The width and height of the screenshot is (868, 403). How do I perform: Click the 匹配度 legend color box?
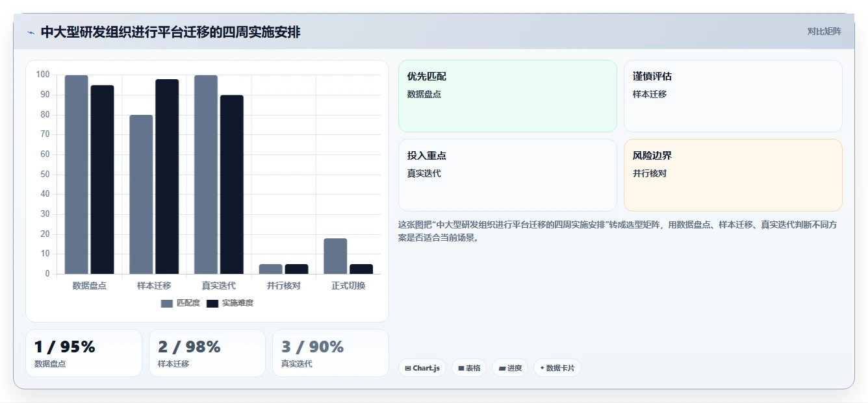(167, 303)
